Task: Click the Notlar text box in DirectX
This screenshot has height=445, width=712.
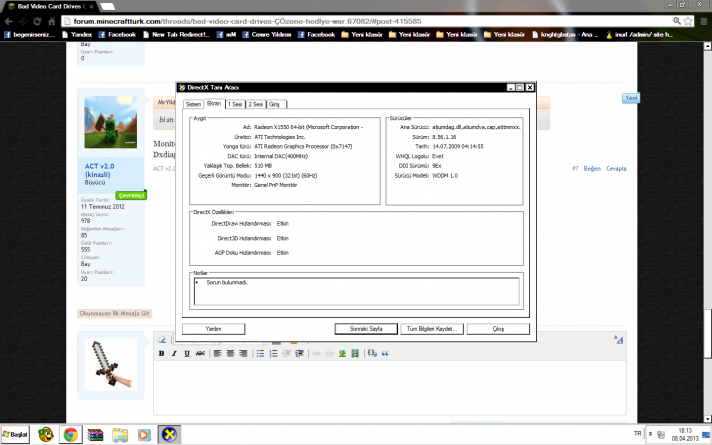Action: 356,291
